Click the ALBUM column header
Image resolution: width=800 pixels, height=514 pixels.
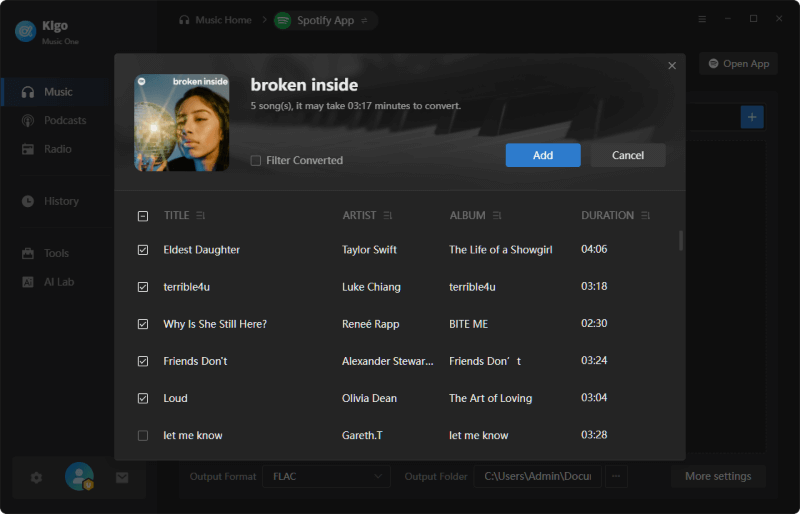[467, 215]
